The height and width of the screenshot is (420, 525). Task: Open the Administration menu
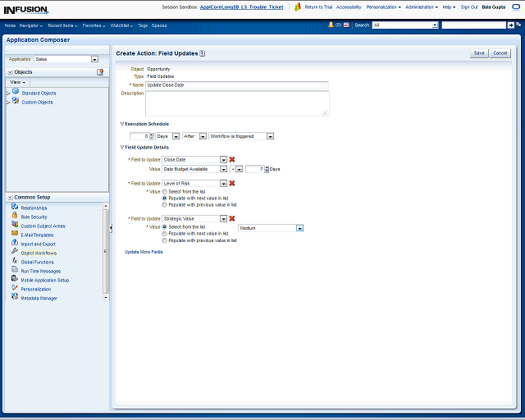click(x=422, y=7)
